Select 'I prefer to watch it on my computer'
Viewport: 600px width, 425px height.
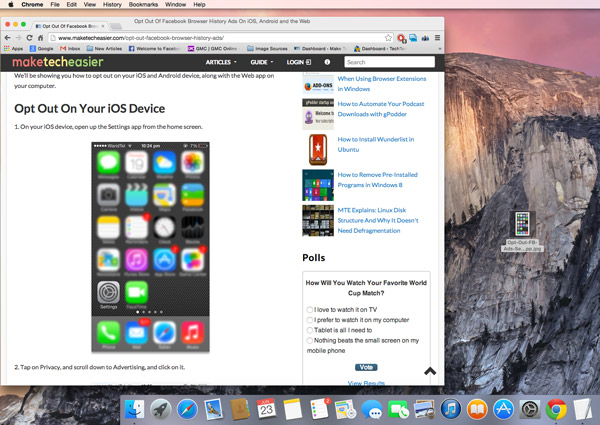[309, 320]
